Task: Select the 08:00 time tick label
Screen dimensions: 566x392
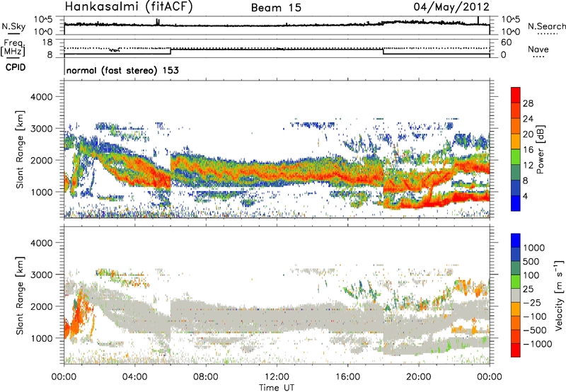Action: pos(206,377)
